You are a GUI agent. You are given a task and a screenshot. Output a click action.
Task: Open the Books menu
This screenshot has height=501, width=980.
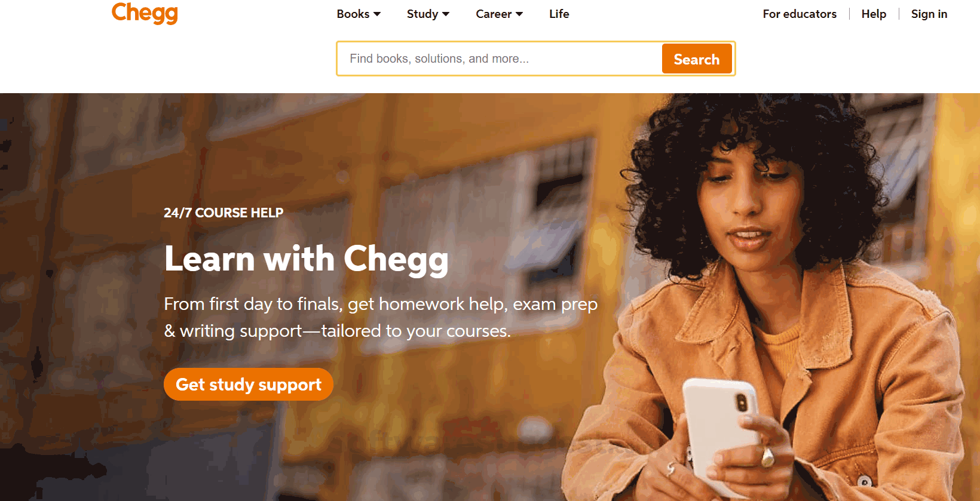359,14
